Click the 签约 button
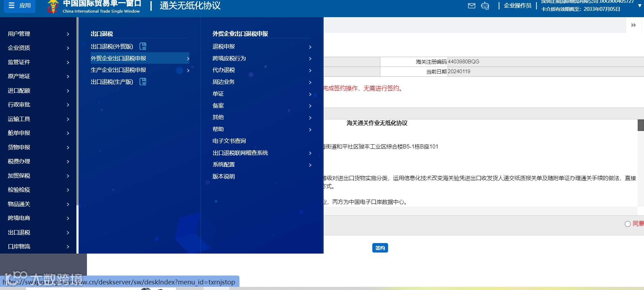 tap(380, 248)
